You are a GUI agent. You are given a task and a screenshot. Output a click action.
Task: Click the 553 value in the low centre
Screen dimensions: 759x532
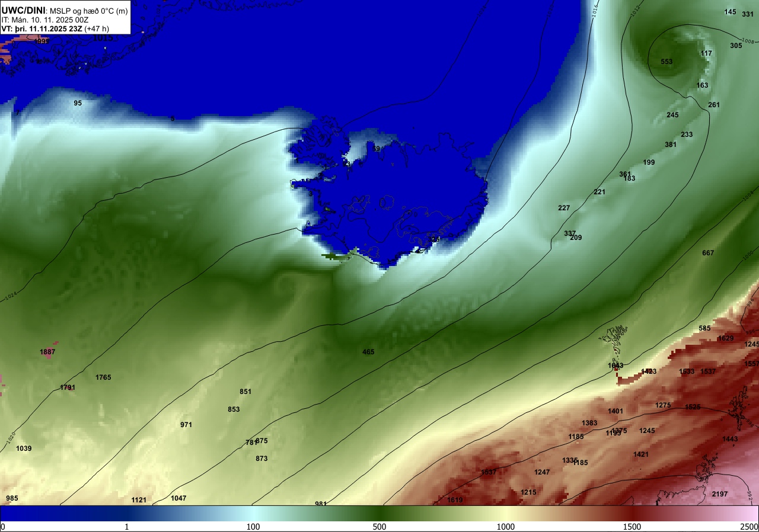(x=667, y=62)
